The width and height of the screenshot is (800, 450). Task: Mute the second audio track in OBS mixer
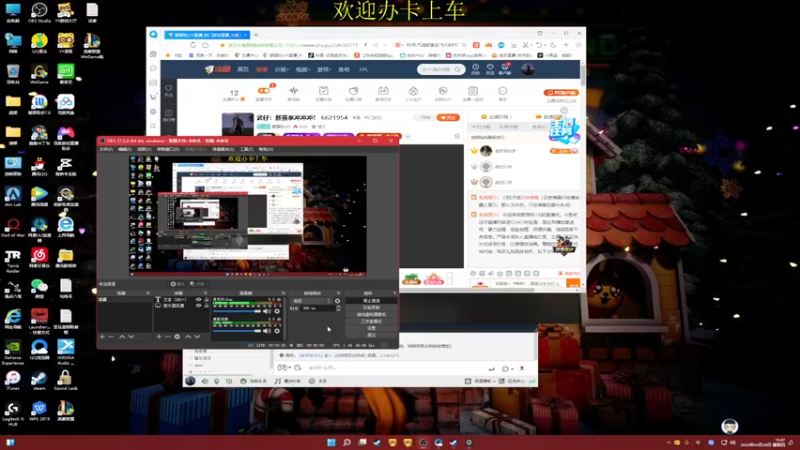point(267,331)
